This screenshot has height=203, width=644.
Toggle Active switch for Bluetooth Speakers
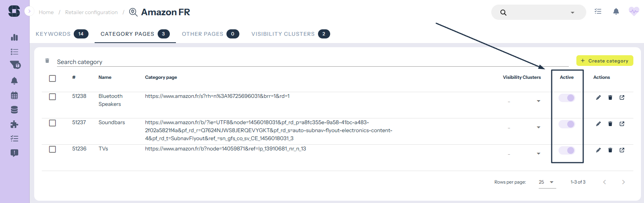[566, 98]
